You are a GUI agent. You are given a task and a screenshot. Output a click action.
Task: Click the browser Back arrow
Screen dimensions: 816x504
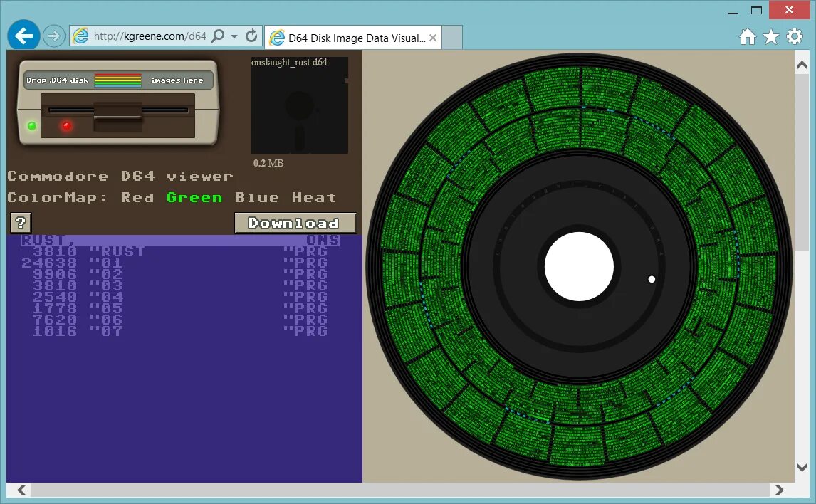[x=23, y=36]
